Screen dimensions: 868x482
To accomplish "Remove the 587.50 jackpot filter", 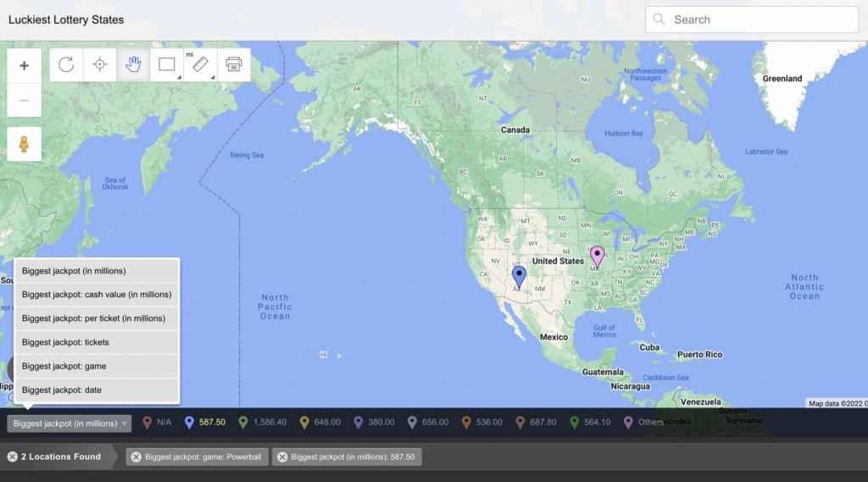I will click(x=281, y=457).
